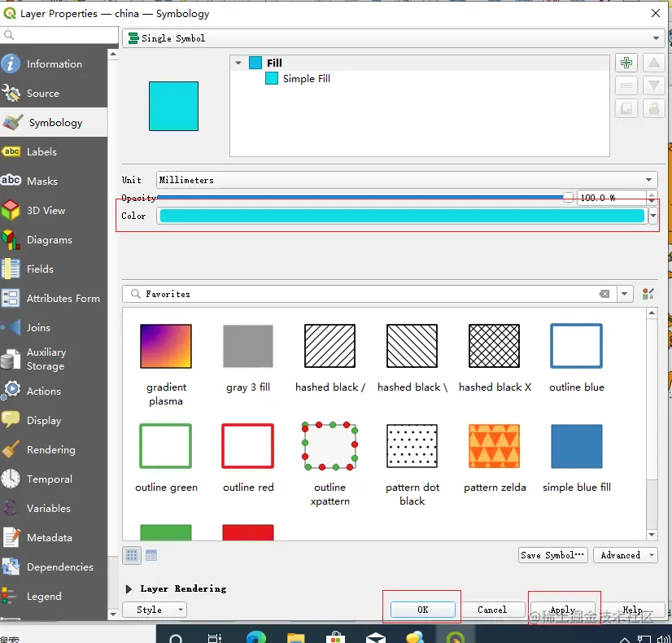
Task: Open the Information tab
Action: click(54, 63)
